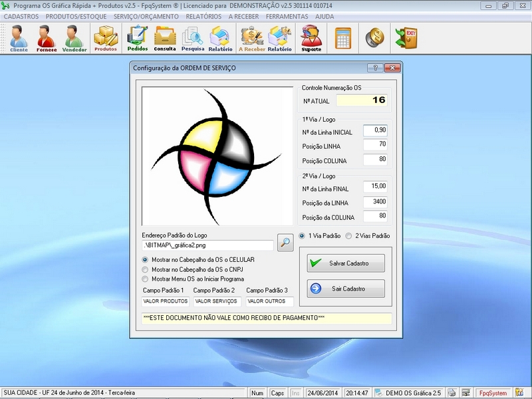Click the Nº da Linha INICIAL field
The height and width of the screenshot is (399, 532).
point(375,130)
